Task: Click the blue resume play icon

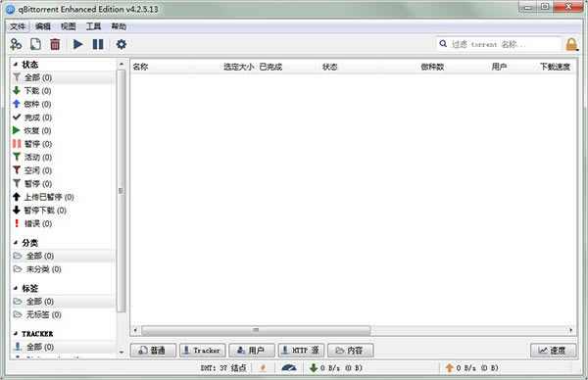Action: coord(78,44)
